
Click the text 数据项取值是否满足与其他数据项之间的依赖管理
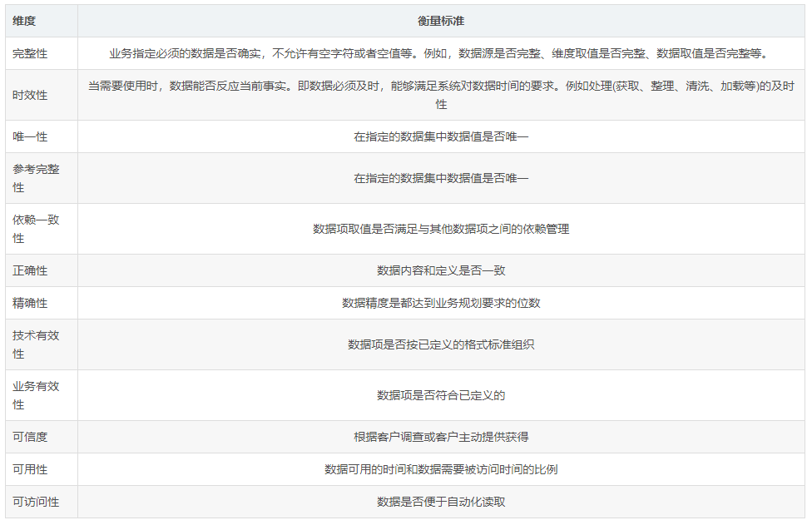click(441, 229)
